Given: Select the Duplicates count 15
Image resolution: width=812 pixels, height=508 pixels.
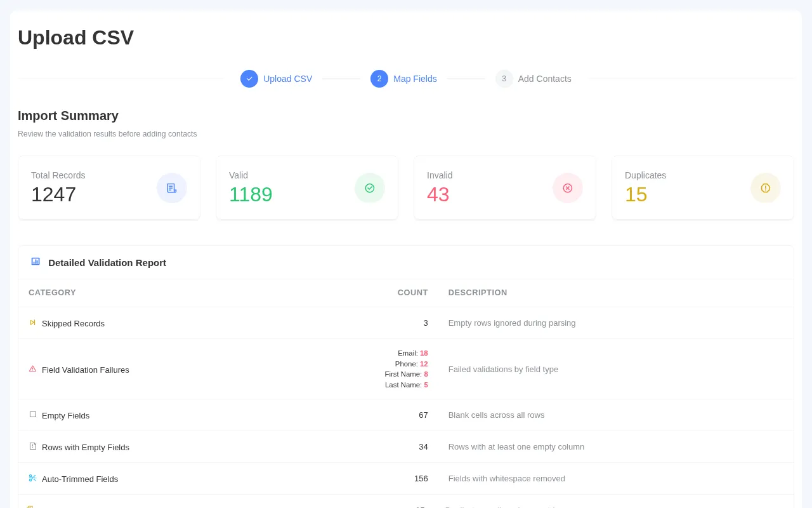Looking at the screenshot, I should click(636, 194).
